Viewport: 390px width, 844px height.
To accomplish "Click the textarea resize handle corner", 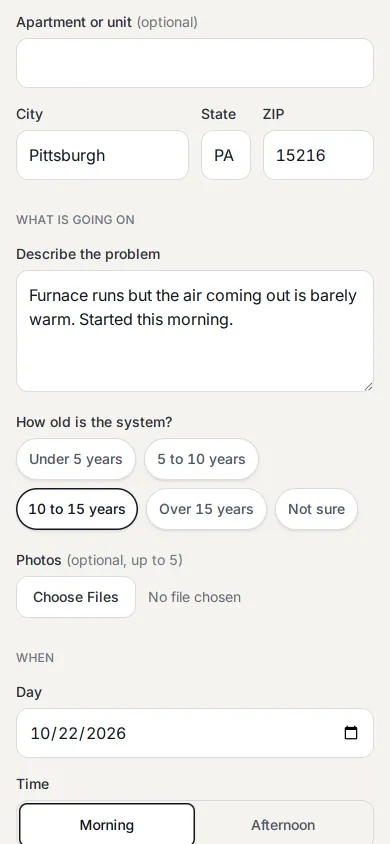I will point(368,386).
